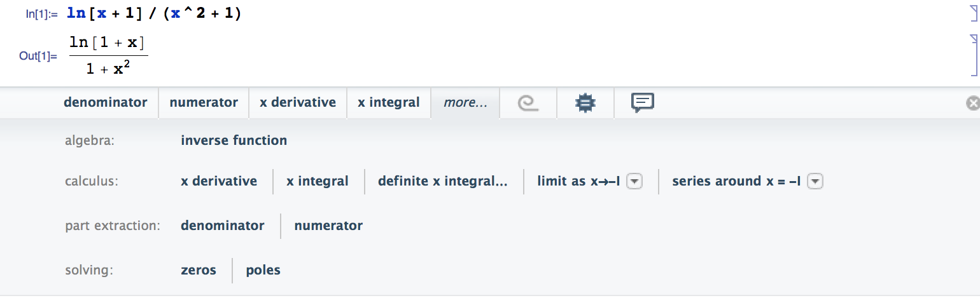The height and width of the screenshot is (305, 980).
Task: Select "definite x integral..." in calculus row
Action: click(x=442, y=181)
